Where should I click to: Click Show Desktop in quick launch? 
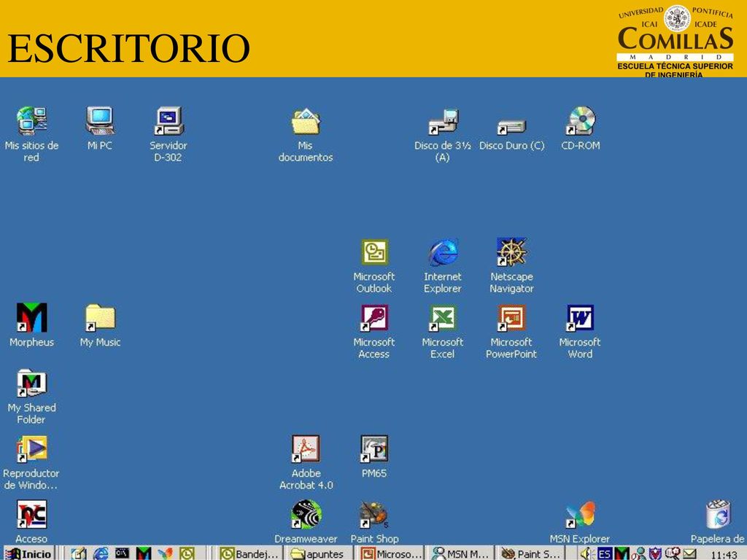[x=79, y=554]
